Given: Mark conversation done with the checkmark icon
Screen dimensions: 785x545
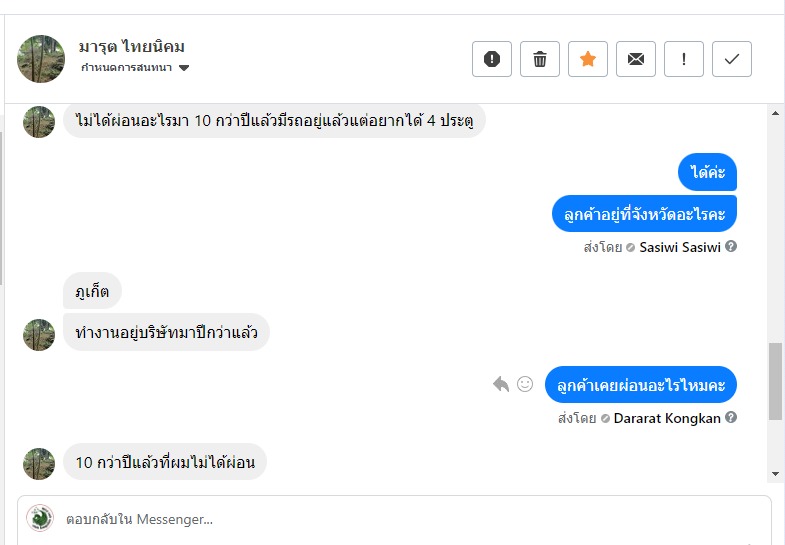Looking at the screenshot, I should click(732, 59).
